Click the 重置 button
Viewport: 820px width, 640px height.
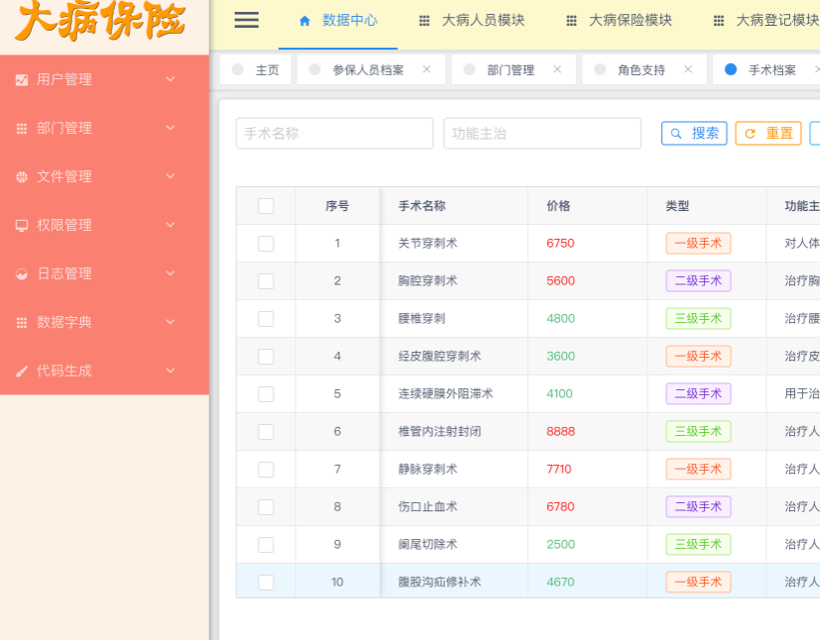[768, 133]
